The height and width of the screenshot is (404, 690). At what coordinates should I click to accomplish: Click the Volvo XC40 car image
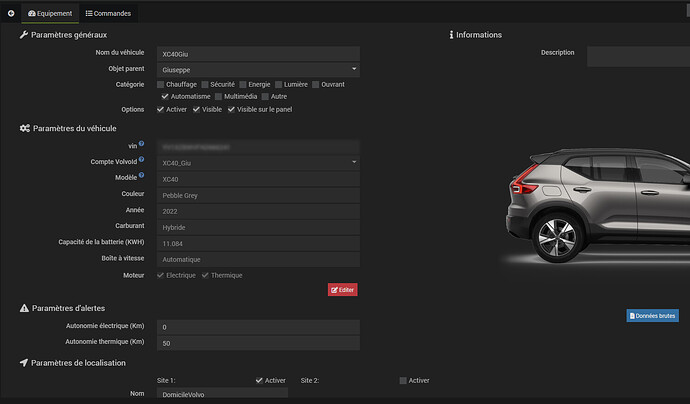click(x=597, y=206)
